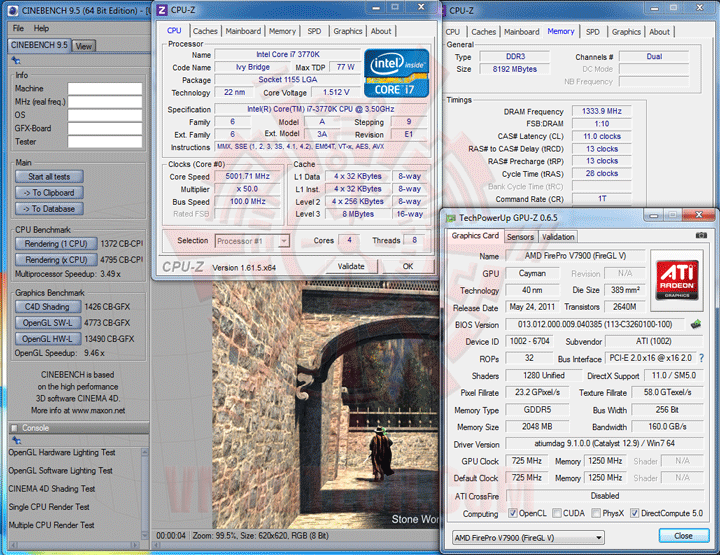Open the About tab in front CPU-Z window
The height and width of the screenshot is (555, 720).
381,31
